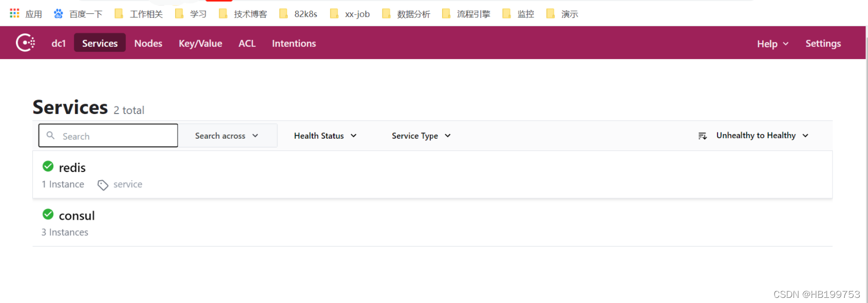
Task: Click the redis service tag text
Action: 128,184
